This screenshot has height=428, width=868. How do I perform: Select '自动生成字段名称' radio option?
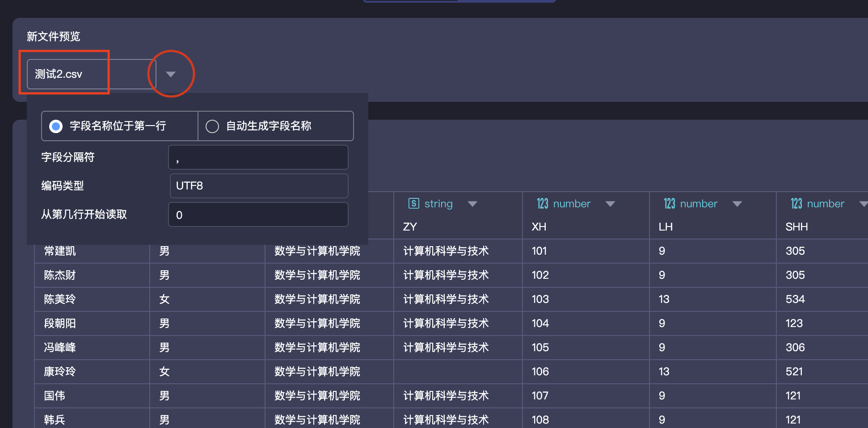pos(212,126)
